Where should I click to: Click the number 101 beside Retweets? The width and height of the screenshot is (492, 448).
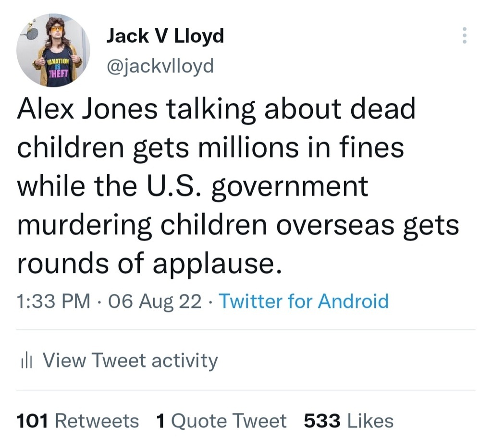coord(32,421)
